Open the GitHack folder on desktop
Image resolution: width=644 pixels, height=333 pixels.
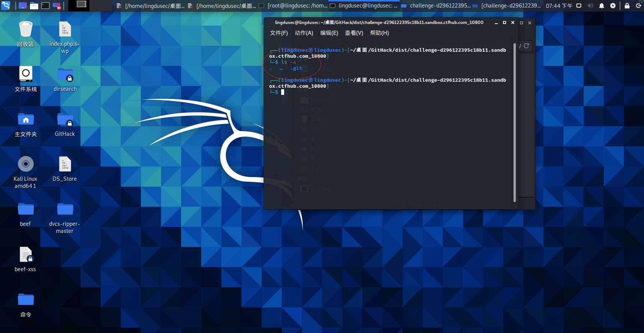65,124
